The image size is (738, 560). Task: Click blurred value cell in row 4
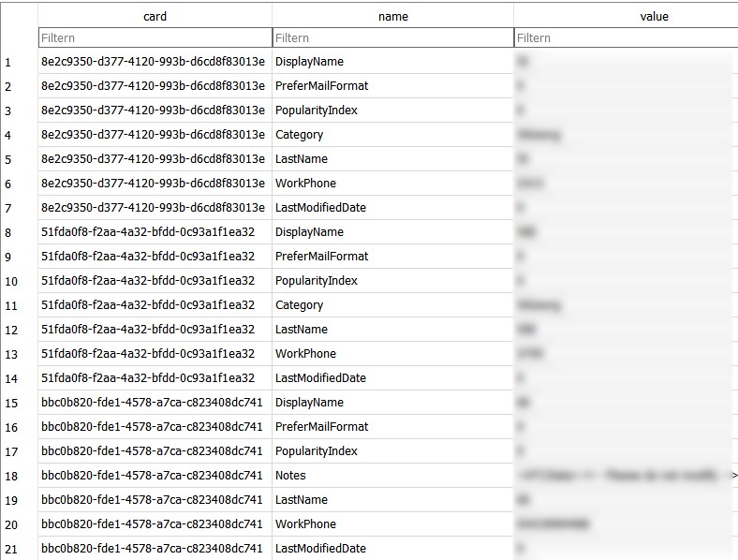click(626, 135)
